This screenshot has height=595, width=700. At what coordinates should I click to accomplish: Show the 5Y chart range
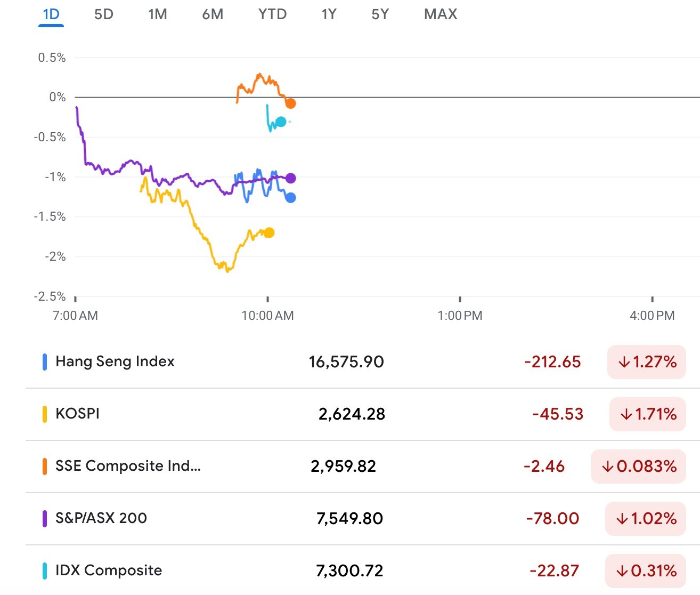click(x=380, y=14)
